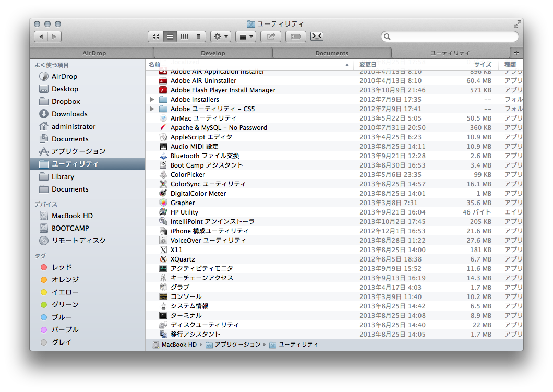Switch to the Develop tab

(x=213, y=53)
